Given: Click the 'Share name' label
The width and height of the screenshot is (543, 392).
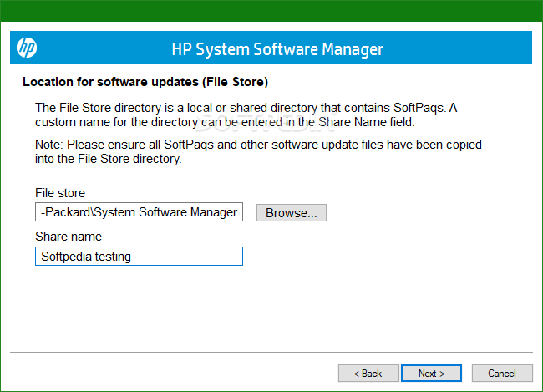Looking at the screenshot, I should pyautogui.click(x=69, y=237).
